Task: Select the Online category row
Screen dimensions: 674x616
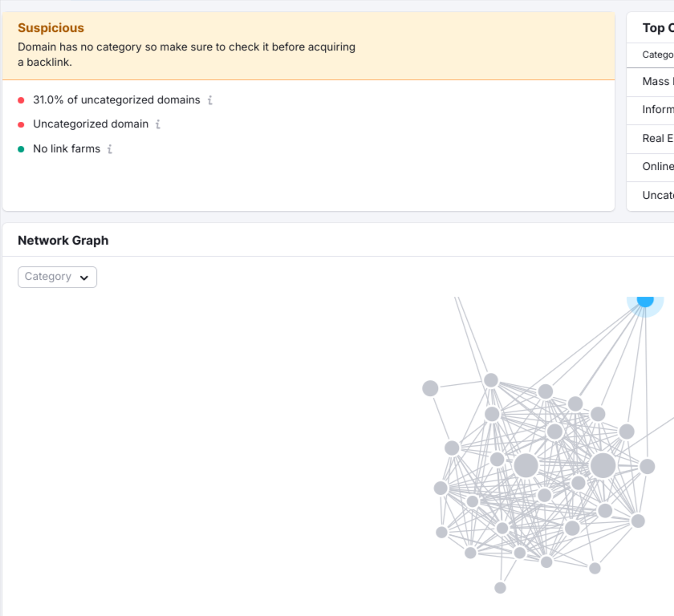Action: point(651,168)
